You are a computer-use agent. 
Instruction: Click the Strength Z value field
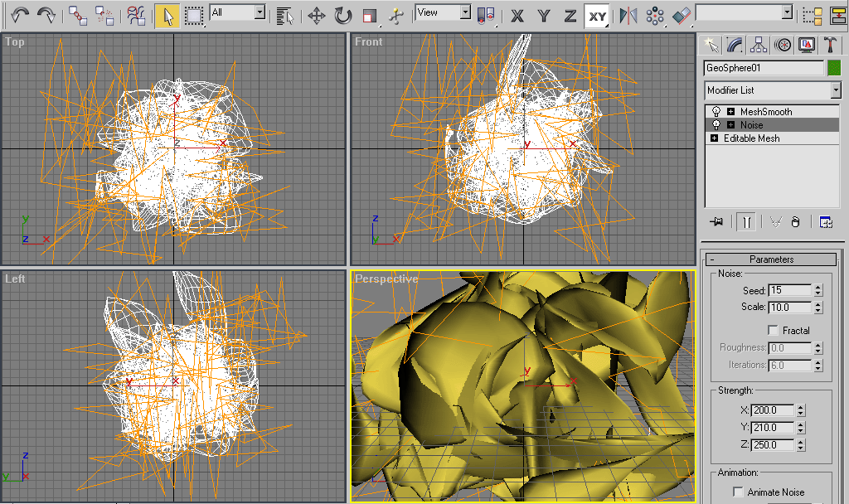773,445
